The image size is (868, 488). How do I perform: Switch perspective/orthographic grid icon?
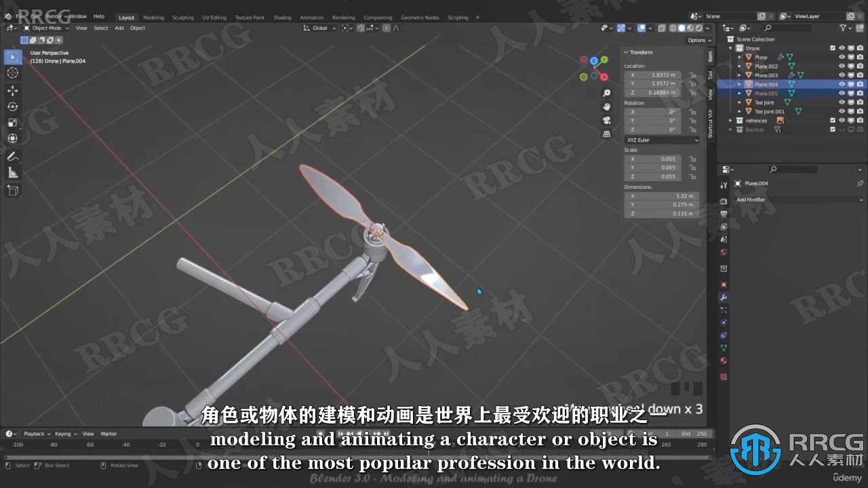(x=607, y=134)
